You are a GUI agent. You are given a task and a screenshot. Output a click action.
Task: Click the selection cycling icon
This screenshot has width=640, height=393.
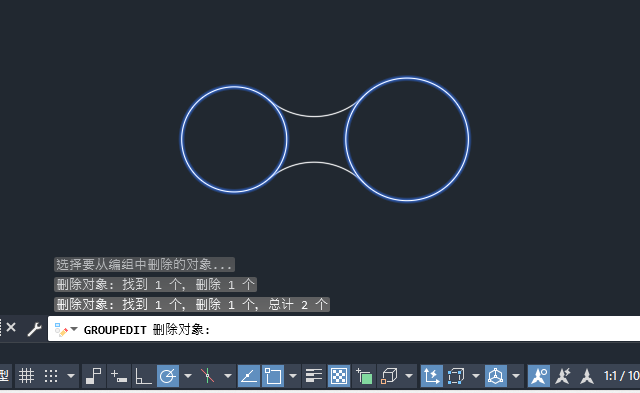pos(364,375)
